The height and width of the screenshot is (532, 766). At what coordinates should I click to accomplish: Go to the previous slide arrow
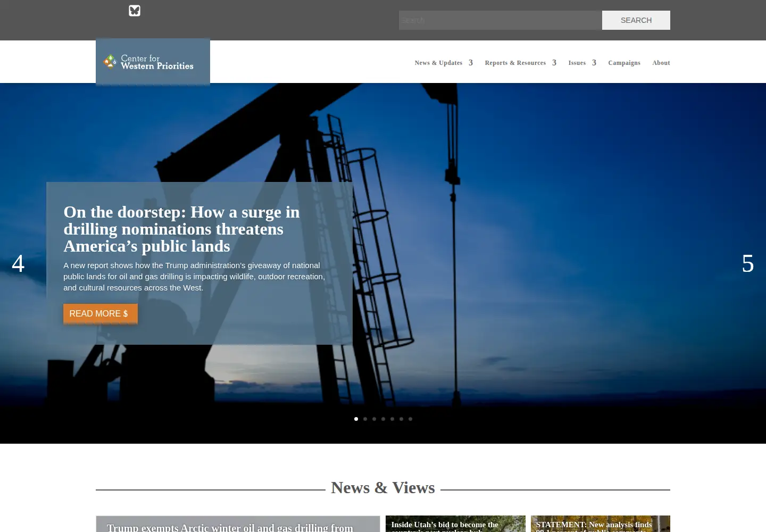(x=18, y=263)
